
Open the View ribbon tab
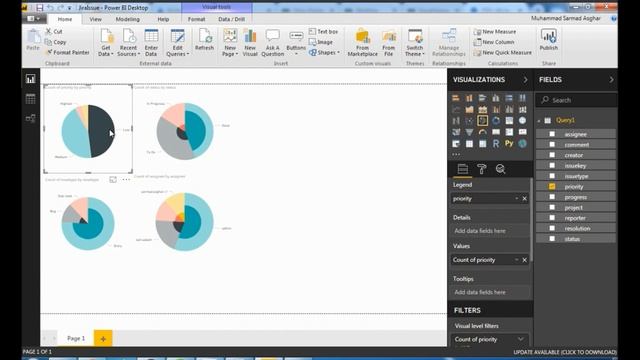coord(96,19)
